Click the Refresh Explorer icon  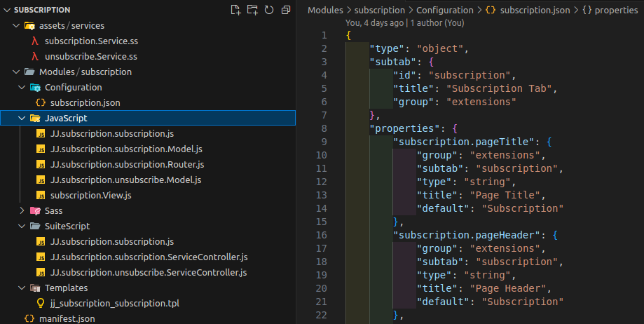pos(268,10)
